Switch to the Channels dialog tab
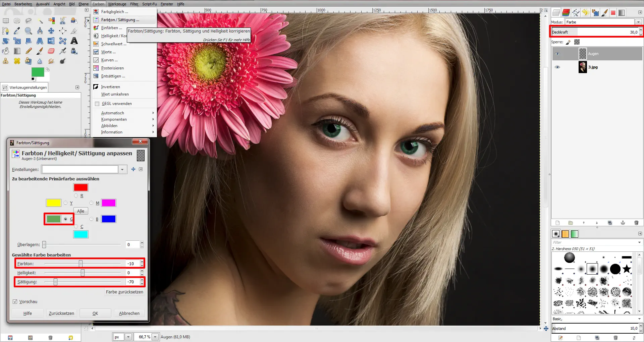Screen dimensions: 644x342 (566, 13)
